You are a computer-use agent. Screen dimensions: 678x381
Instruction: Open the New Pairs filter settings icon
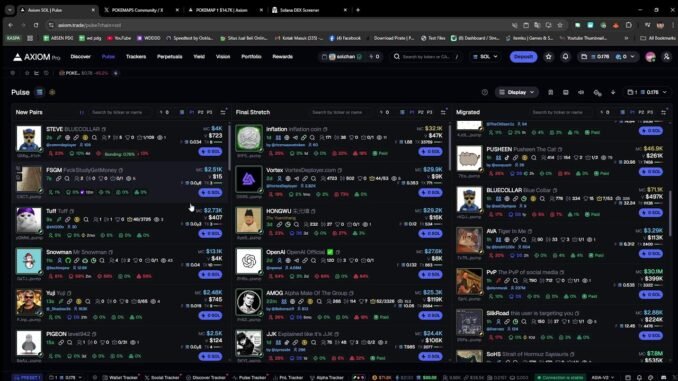pos(223,112)
